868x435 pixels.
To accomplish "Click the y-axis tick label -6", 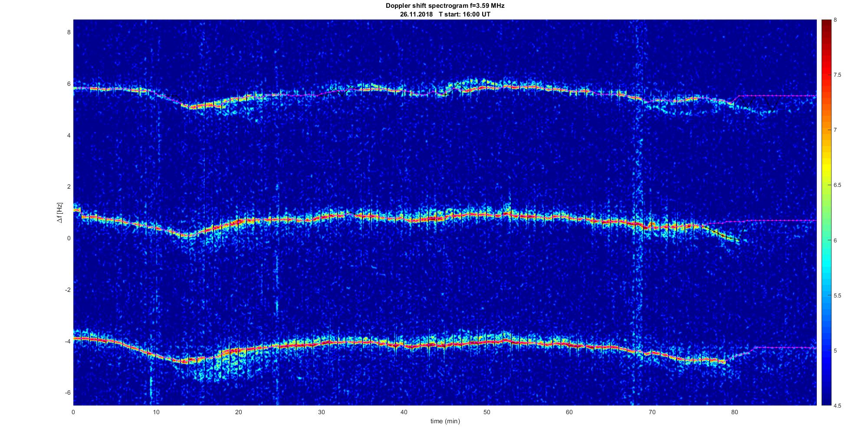I will click(68, 392).
